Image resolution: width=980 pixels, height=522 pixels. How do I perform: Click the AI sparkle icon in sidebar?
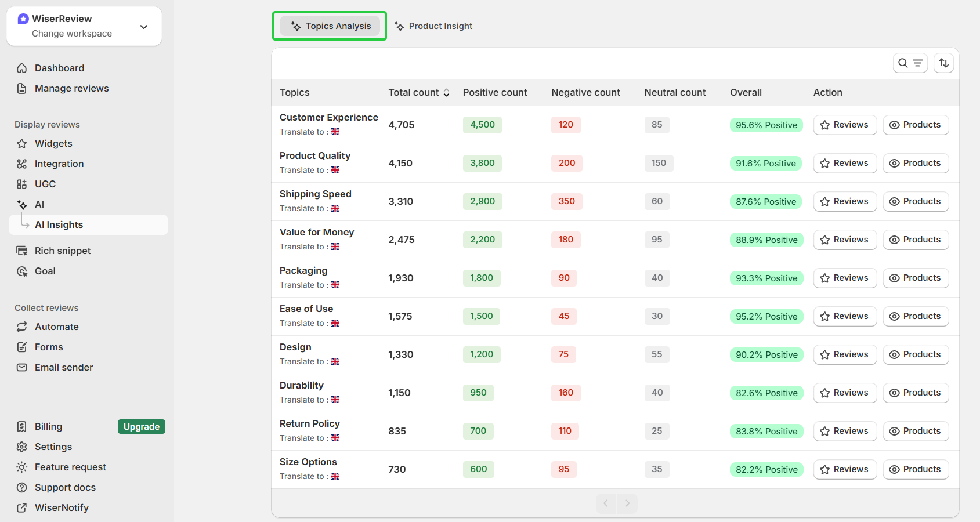pos(21,204)
